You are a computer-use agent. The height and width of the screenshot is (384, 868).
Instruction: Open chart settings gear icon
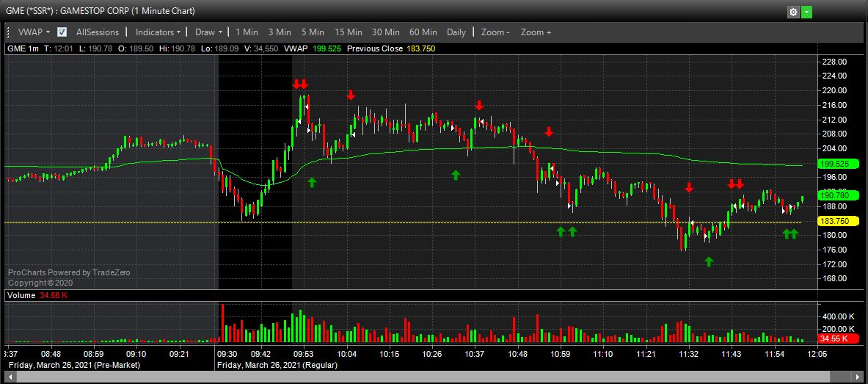click(793, 12)
